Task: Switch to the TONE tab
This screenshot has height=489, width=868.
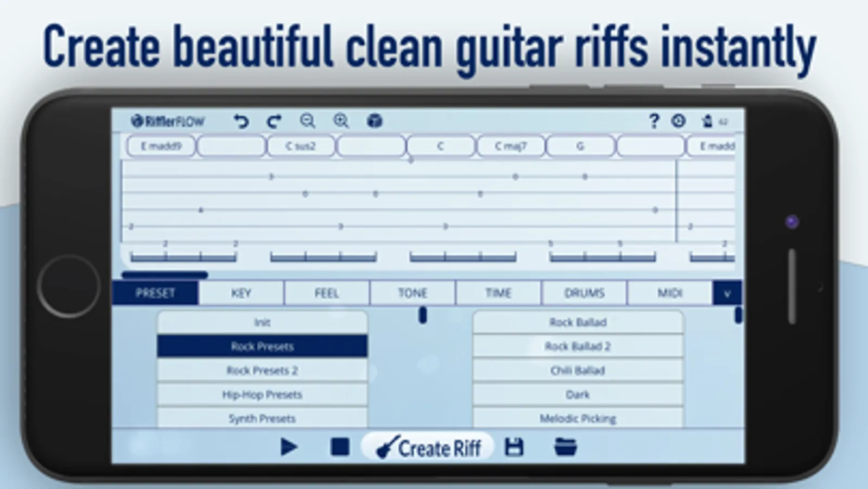Action: [413, 293]
